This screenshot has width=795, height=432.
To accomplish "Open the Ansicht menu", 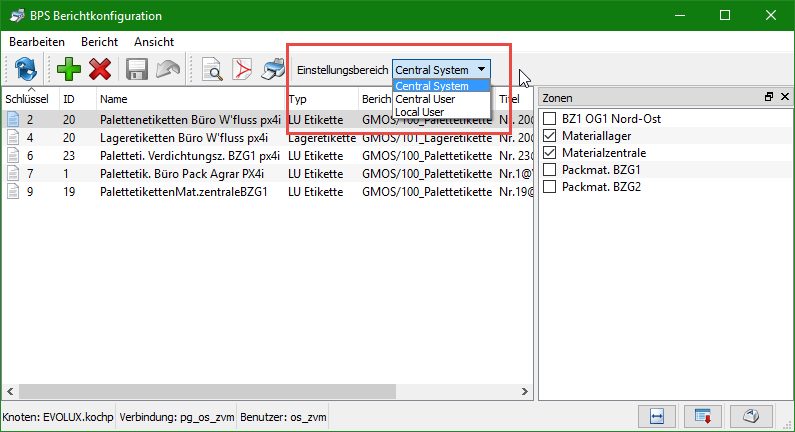I will (x=154, y=42).
